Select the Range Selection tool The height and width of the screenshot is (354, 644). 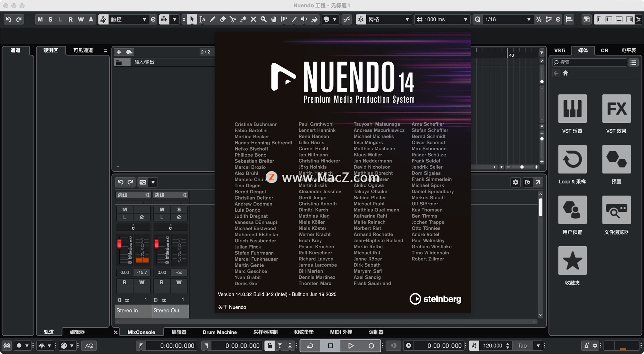(202, 19)
